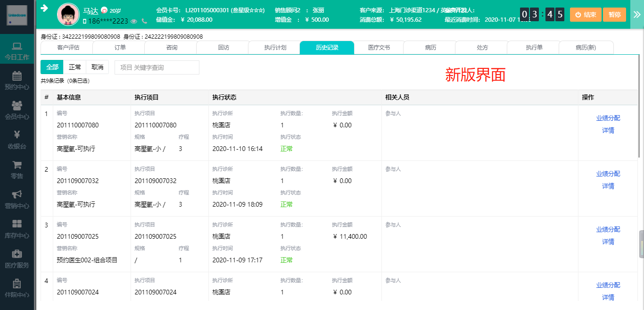Switch to the 处方 tab
This screenshot has height=310, width=644.
482,48
